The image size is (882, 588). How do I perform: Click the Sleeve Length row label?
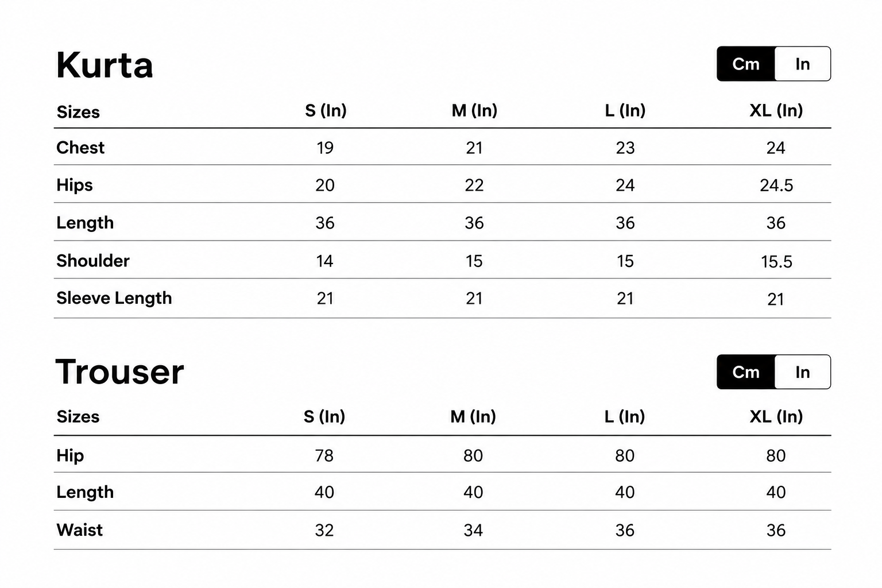114,298
